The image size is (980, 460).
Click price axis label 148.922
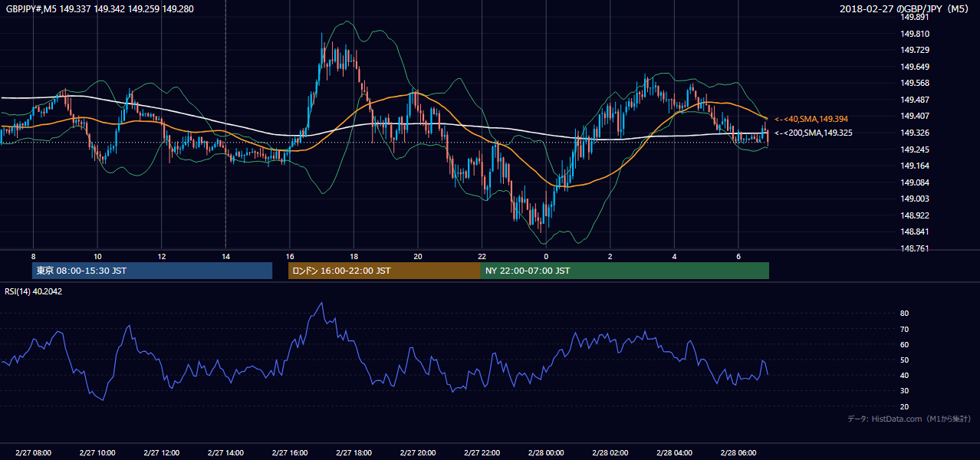[915, 215]
